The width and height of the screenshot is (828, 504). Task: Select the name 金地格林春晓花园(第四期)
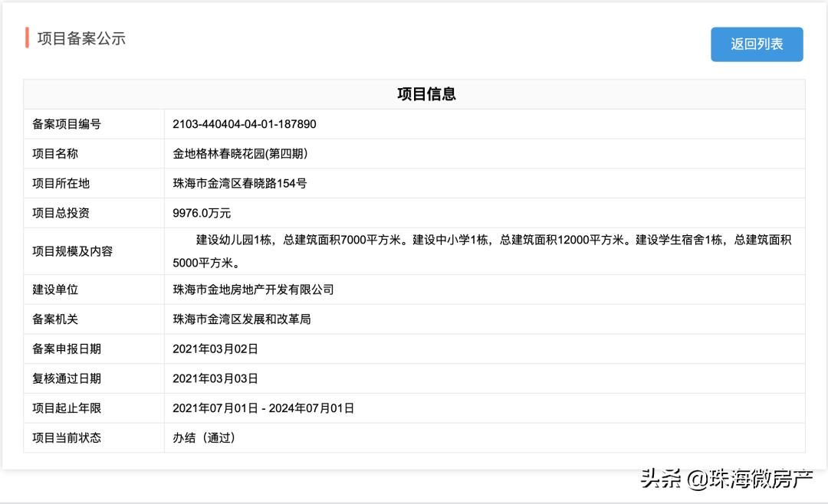click(240, 154)
